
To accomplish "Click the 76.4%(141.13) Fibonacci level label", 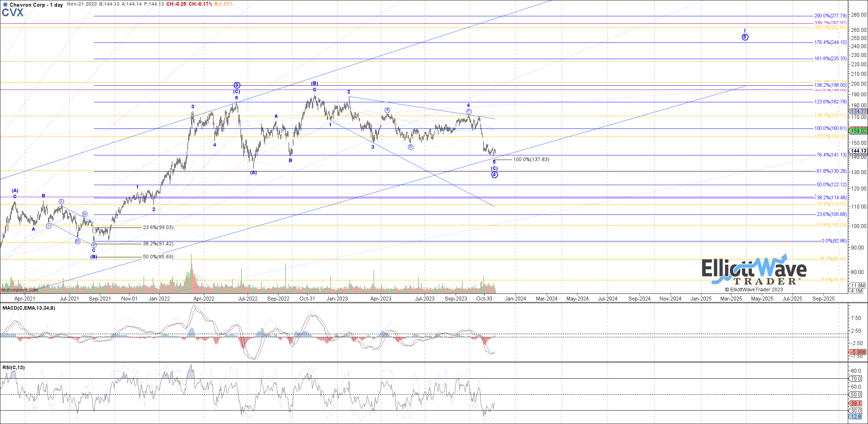I will pyautogui.click(x=831, y=155).
